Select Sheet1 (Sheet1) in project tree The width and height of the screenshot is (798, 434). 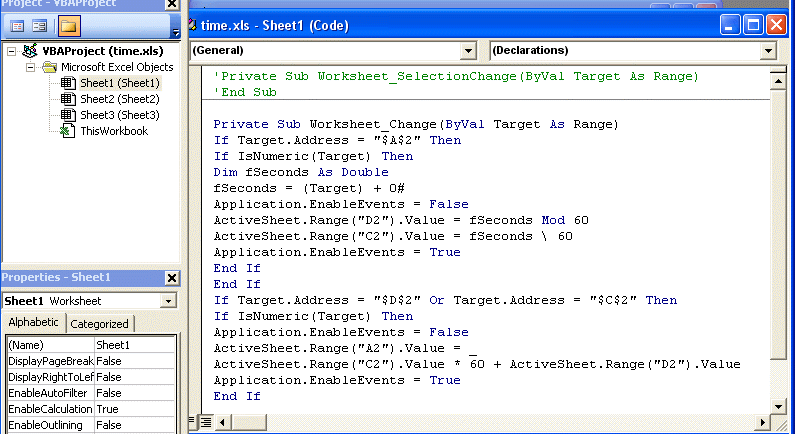tap(120, 83)
